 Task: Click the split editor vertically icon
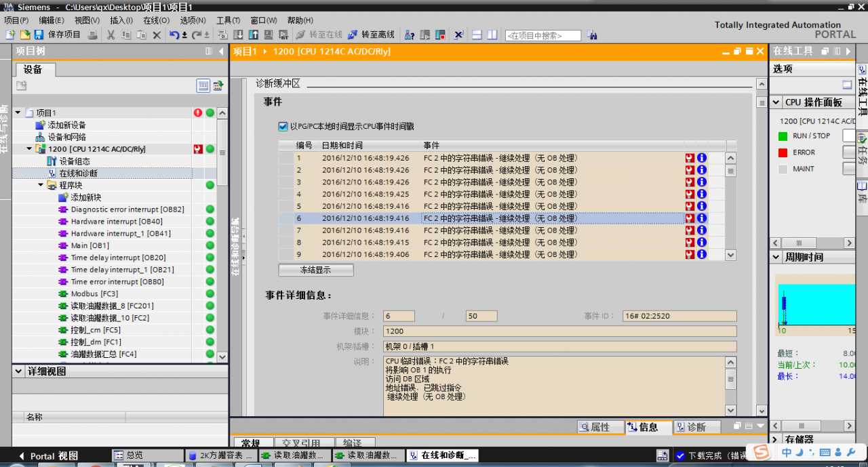[492, 35]
